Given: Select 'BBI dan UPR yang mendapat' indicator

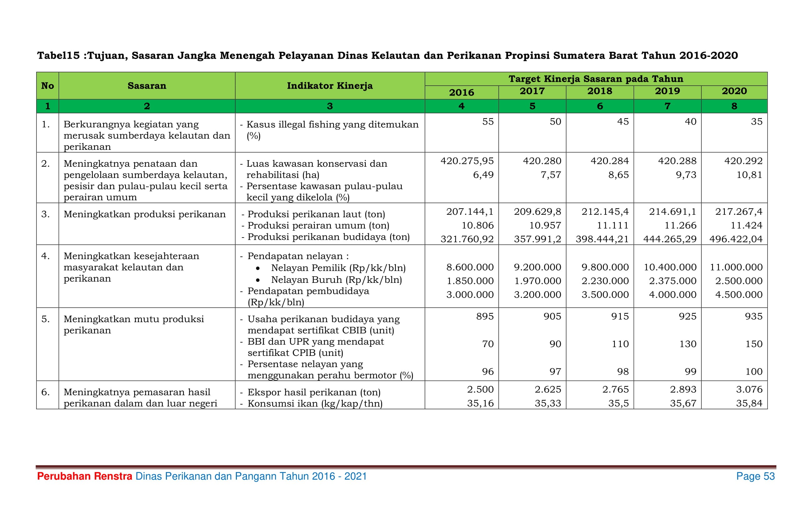Looking at the screenshot, I should tap(312, 347).
